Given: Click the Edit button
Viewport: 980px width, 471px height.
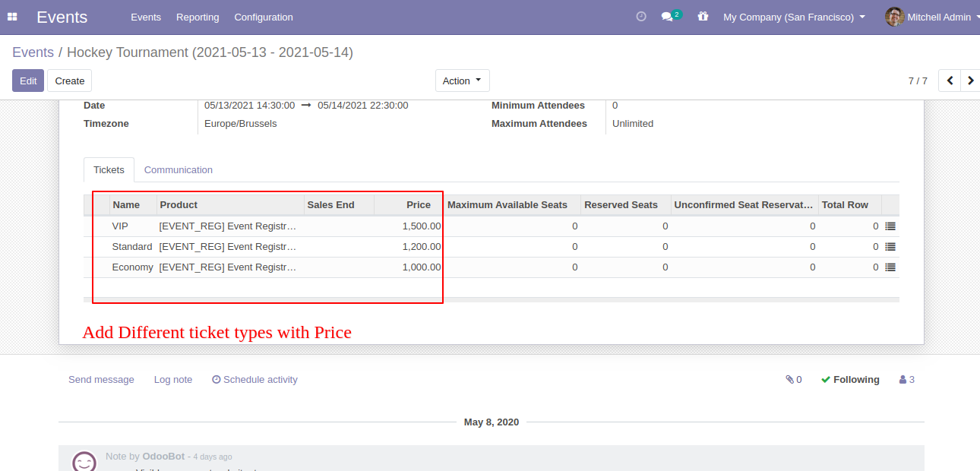Looking at the screenshot, I should 28,81.
